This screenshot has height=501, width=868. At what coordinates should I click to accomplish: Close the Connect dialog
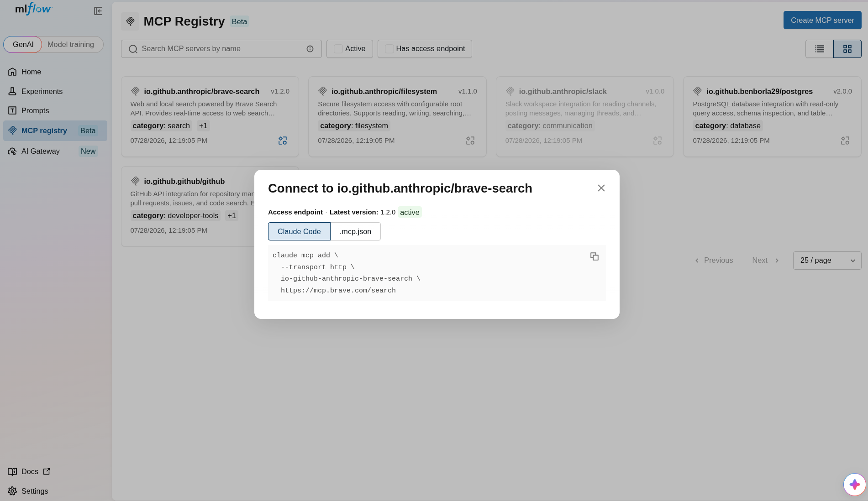601,188
